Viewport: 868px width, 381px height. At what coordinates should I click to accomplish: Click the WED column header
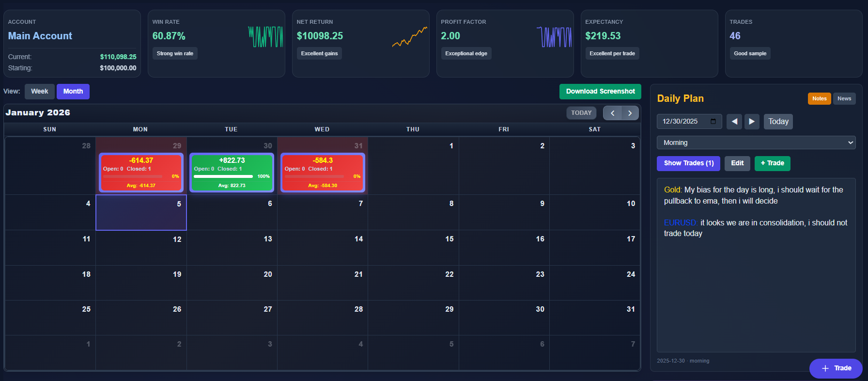(x=322, y=129)
